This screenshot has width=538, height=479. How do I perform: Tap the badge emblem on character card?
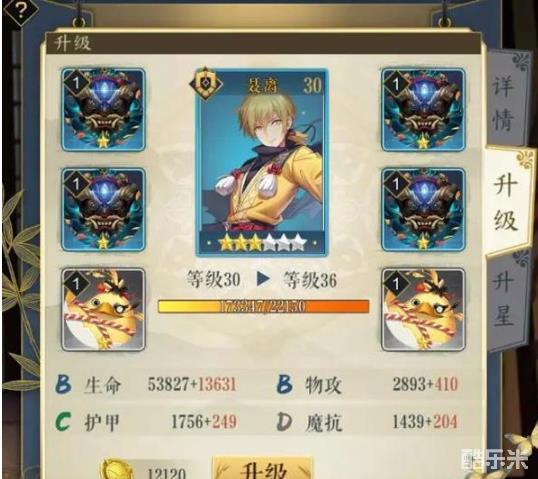(206, 84)
